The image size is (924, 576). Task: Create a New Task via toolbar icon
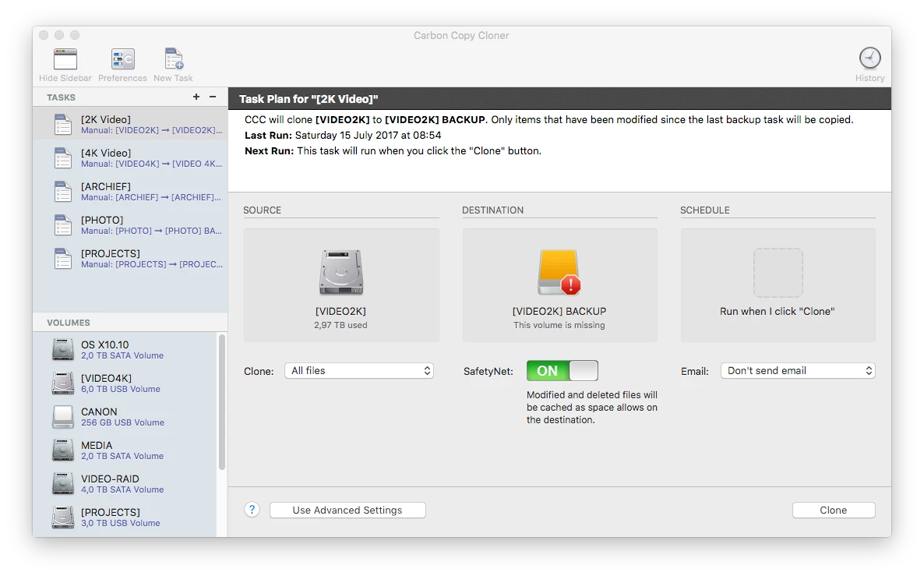[x=173, y=59]
